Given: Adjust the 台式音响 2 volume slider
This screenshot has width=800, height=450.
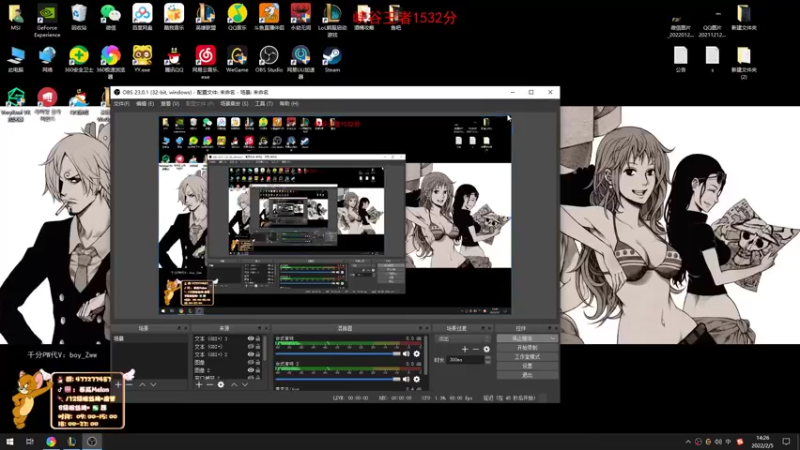Looking at the screenshot, I should coord(338,379).
